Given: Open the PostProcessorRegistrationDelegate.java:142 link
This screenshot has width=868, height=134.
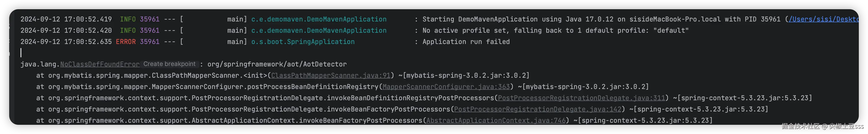Looking at the screenshot, I should 537,109.
